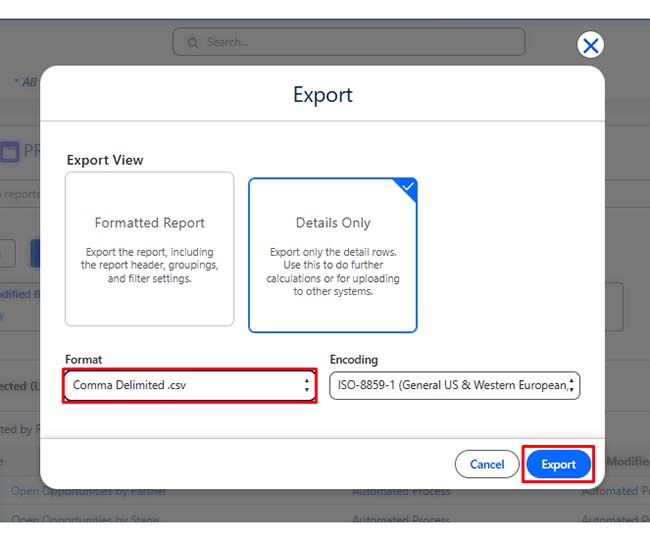Click the Details Only checkmark corner
This screenshot has width=650, height=541.
coord(407,187)
